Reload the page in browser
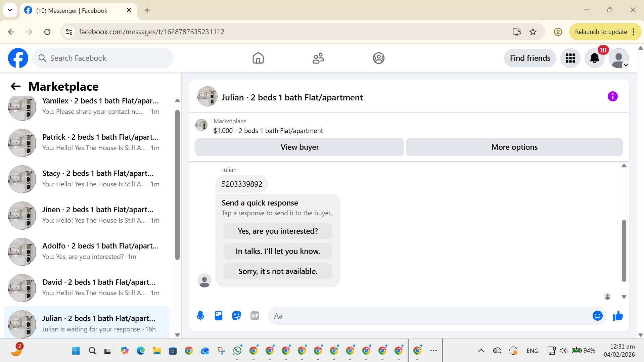 [47, 32]
